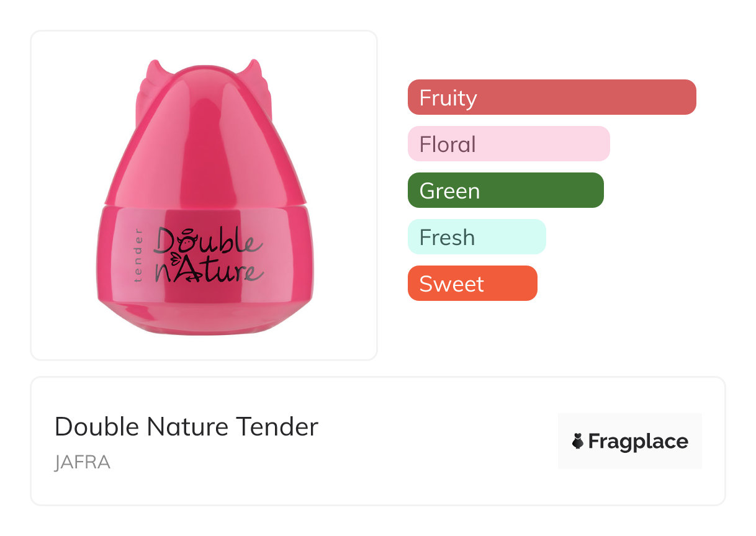
Task: Click the Fragplace logo text
Action: pos(638,442)
